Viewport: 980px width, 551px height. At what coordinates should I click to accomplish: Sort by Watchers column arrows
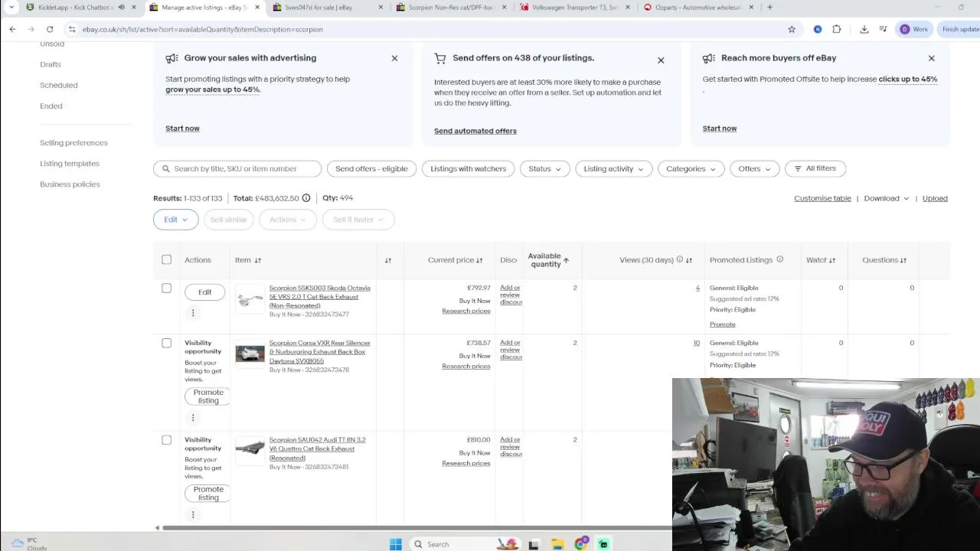pos(832,260)
